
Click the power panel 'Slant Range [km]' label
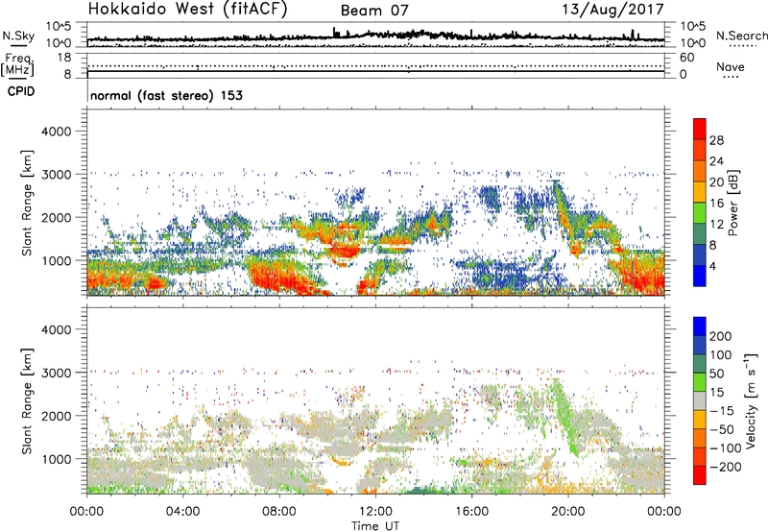(27, 203)
